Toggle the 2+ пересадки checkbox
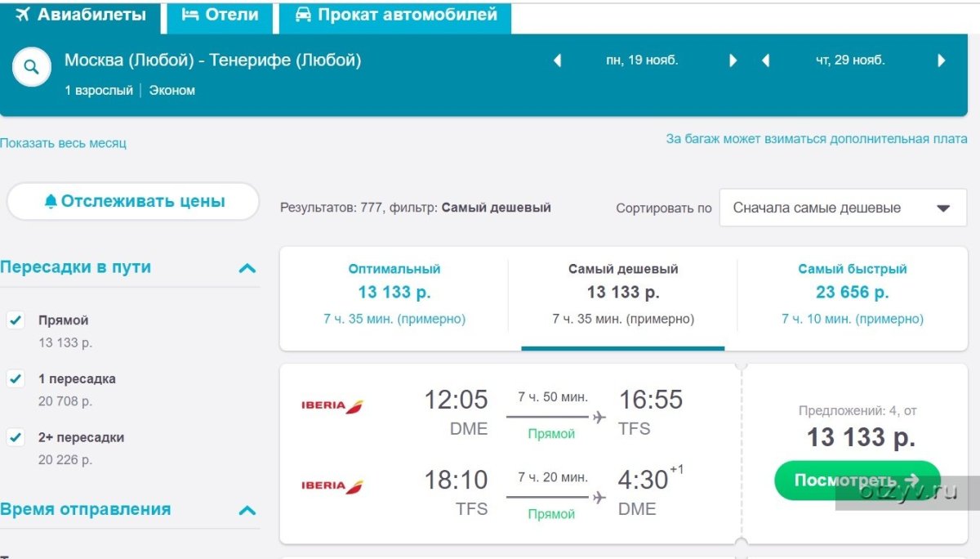The height and width of the screenshot is (559, 980). [x=15, y=437]
